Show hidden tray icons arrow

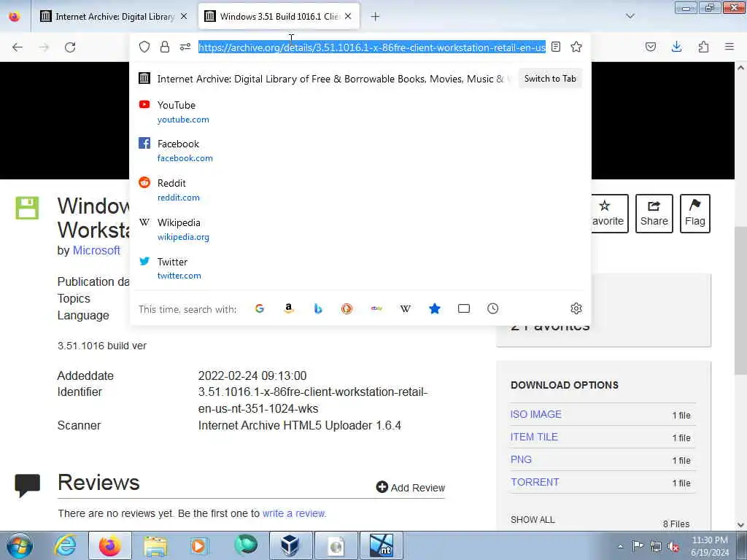point(620,546)
